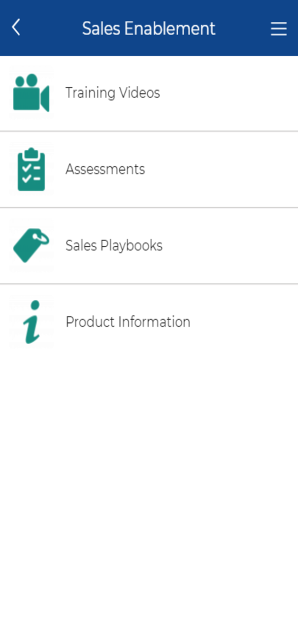The height and width of the screenshot is (644, 298).
Task: Open Product Information
Action: (149, 322)
